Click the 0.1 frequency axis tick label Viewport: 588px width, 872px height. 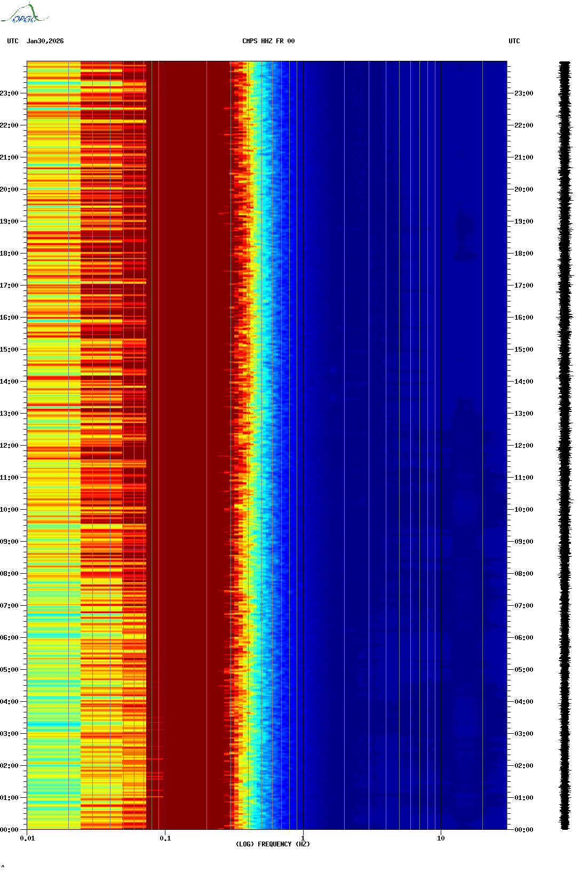[x=165, y=838]
